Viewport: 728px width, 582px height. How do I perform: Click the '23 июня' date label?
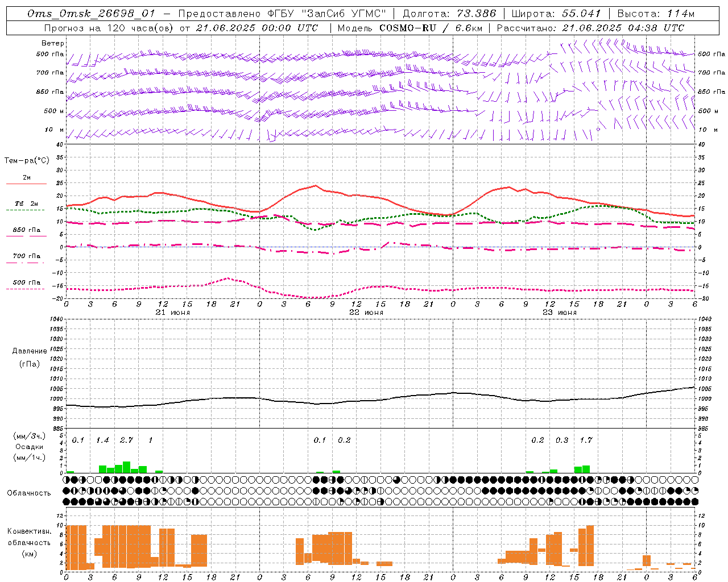point(559,313)
